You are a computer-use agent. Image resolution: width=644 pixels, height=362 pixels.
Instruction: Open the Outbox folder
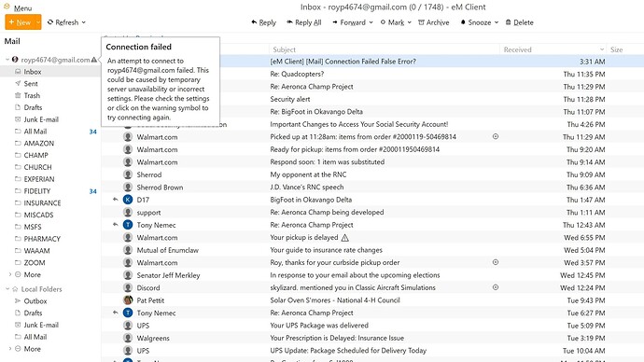[x=50, y=300]
